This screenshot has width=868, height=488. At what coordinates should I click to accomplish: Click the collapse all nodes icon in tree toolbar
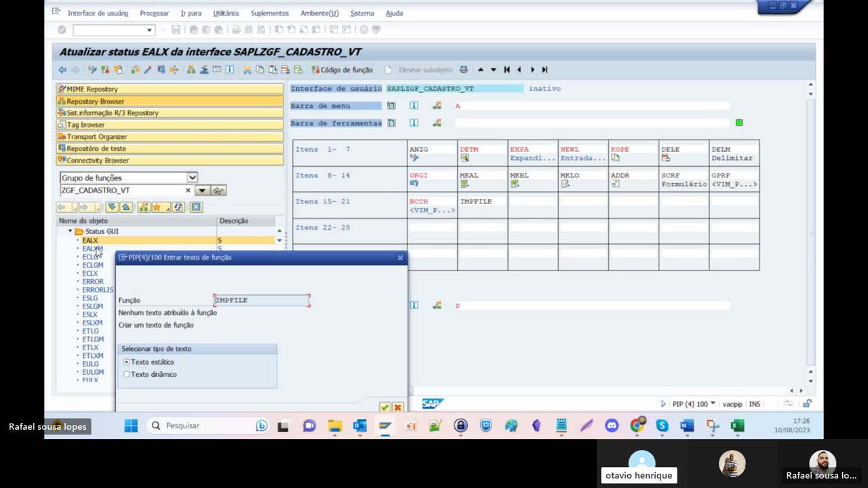[125, 207]
